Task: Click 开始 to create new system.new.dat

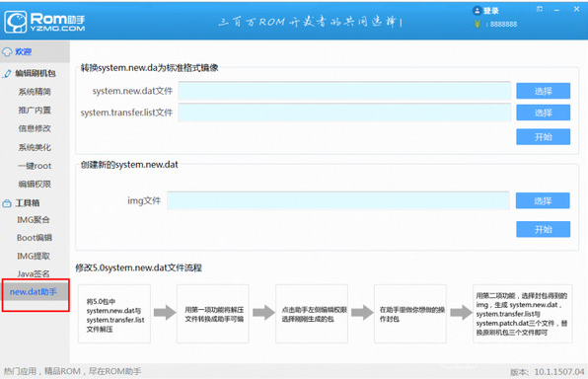Action: 543,229
